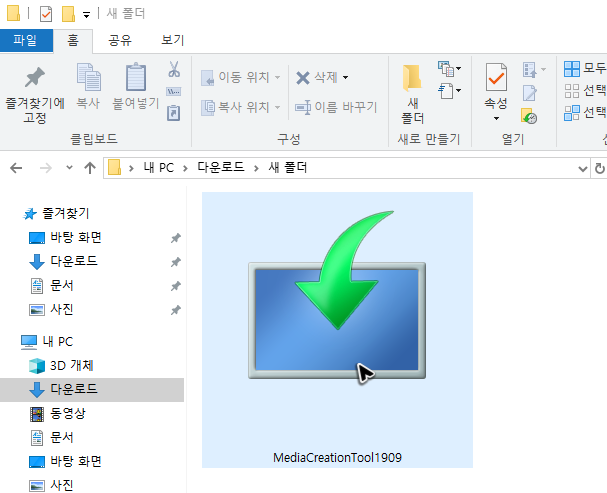Click the folder icon in address bar
Viewport: 607px width, 493px height.
click(114, 168)
